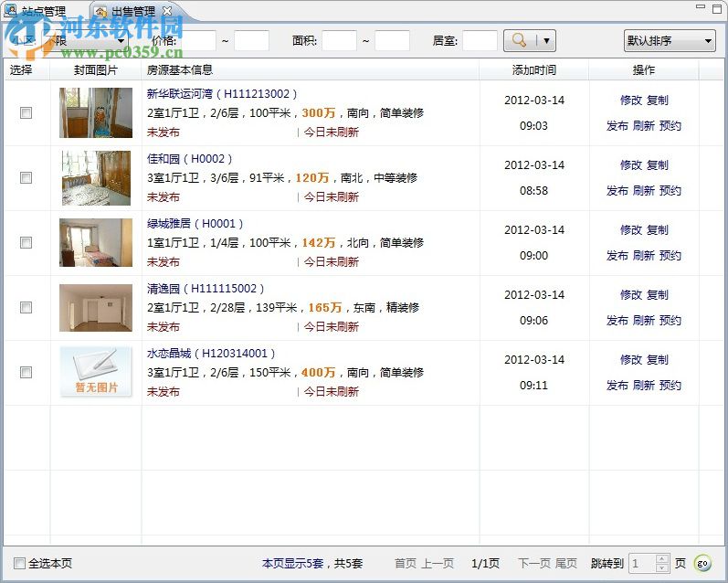
Task: Click 刷新 for 新华联运河湾
Action: click(644, 126)
